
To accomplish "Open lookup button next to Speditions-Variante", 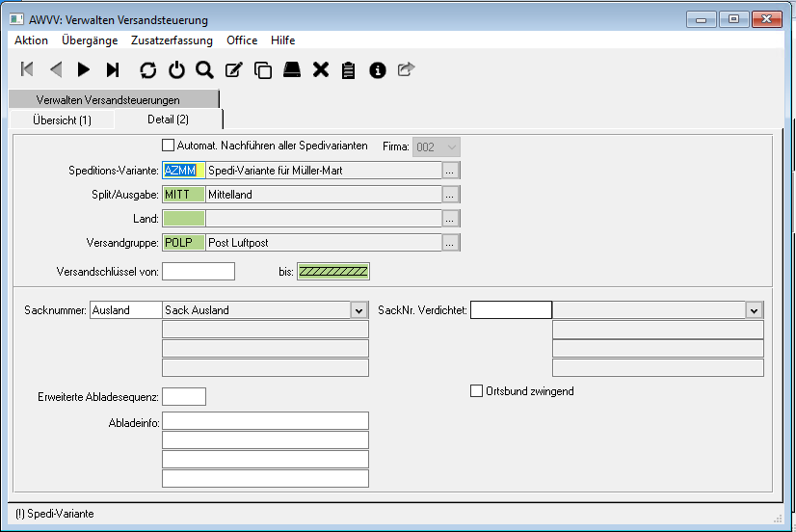I will click(x=450, y=171).
